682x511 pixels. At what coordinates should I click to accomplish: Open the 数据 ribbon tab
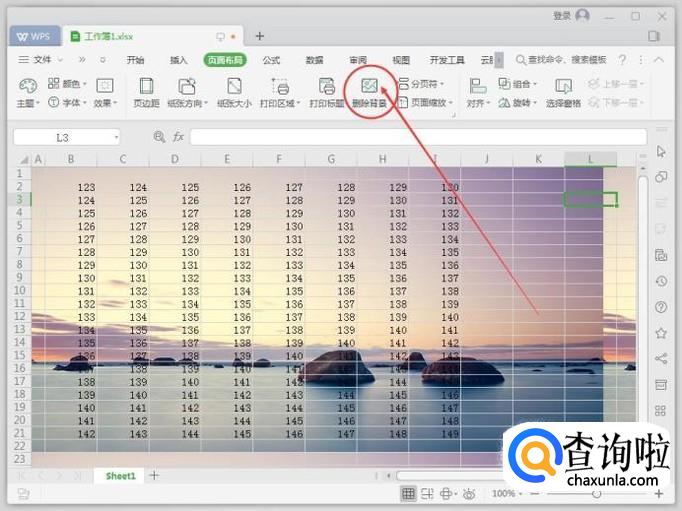314,60
